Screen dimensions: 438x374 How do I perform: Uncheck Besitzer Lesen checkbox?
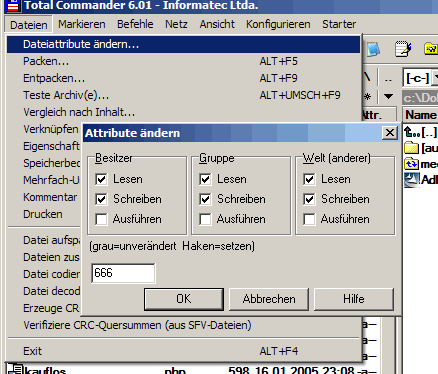click(101, 179)
